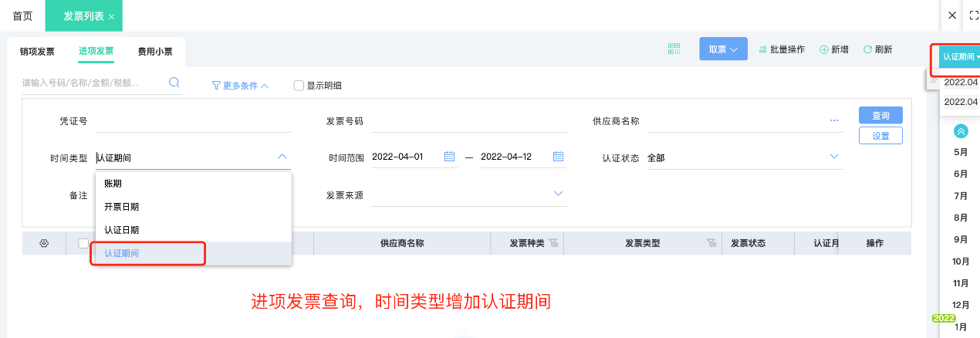Collapse the 更多条件 filter panel

(240, 86)
